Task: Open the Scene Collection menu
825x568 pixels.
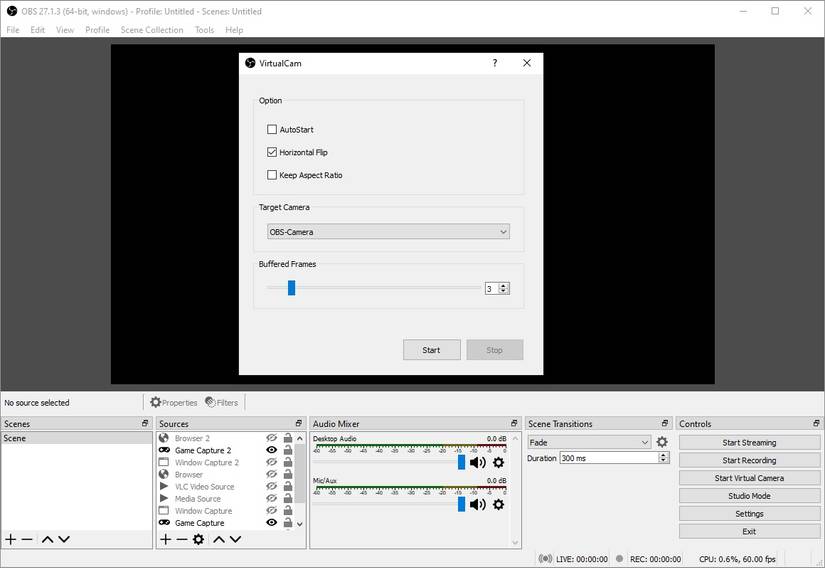Action: pos(152,30)
